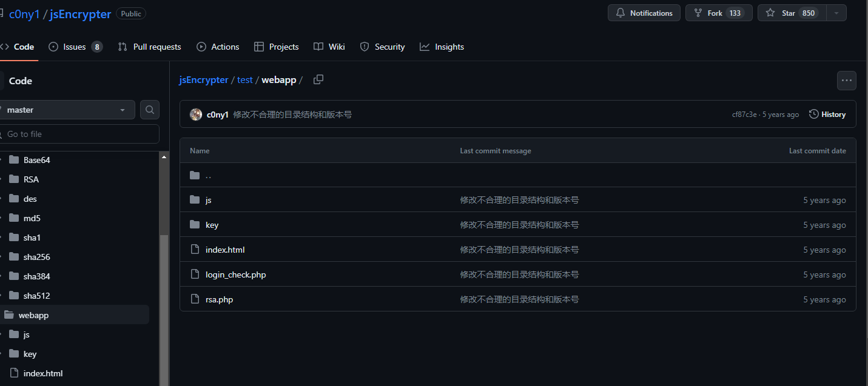Open the key folder in sidebar tree
The height and width of the screenshot is (386, 868).
30,354
